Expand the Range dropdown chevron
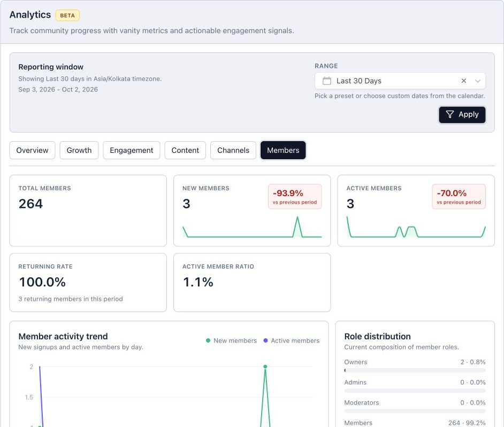This screenshot has height=427, width=504. tap(478, 81)
